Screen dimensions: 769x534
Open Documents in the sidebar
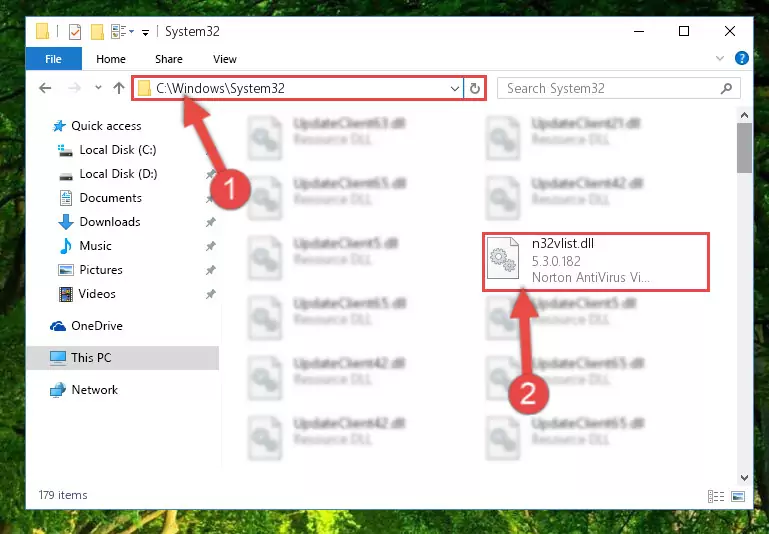(110, 198)
